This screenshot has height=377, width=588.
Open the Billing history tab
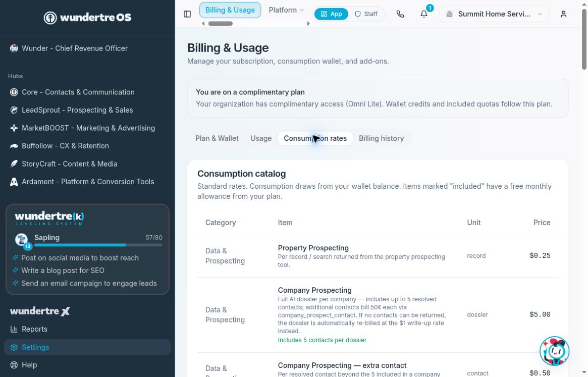[382, 138]
